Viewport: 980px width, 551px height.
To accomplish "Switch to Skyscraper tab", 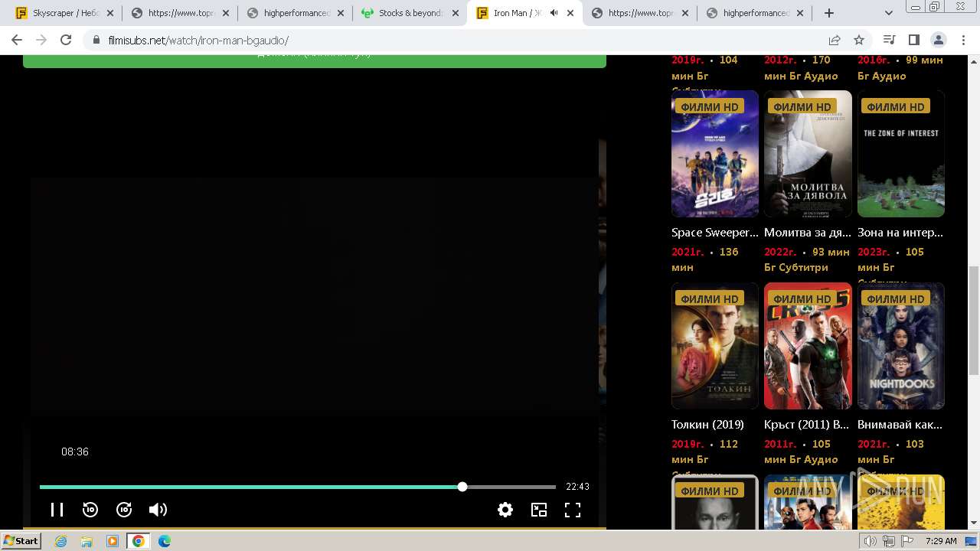I will 64,13.
